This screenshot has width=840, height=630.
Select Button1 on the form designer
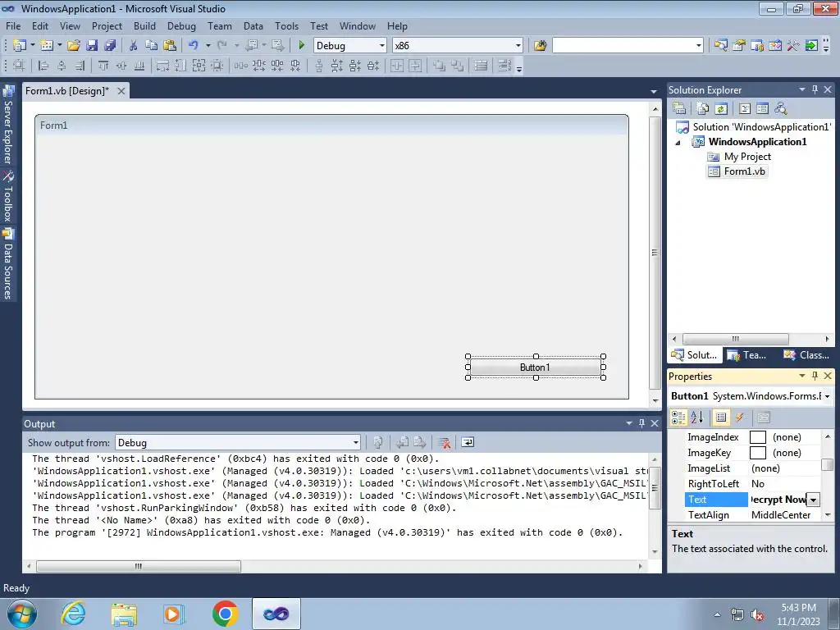(x=535, y=367)
